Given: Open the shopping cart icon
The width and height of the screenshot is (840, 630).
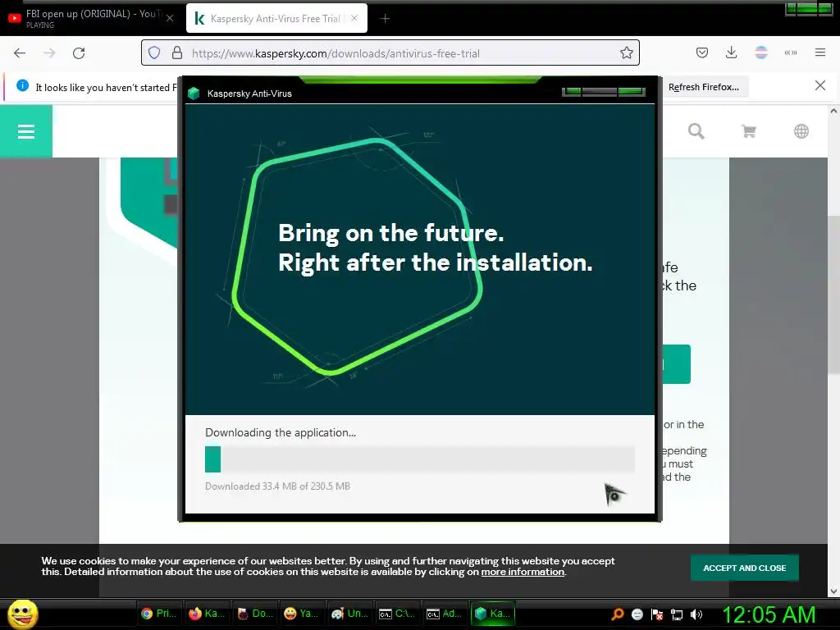Looking at the screenshot, I should pos(748,131).
